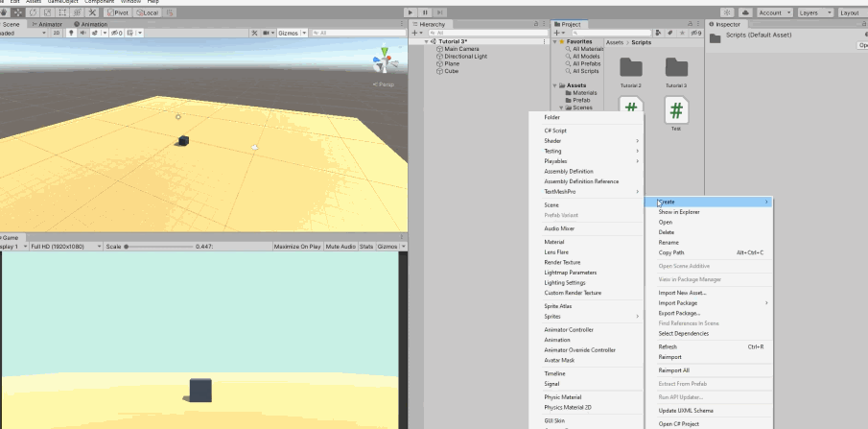868x429 pixels.
Task: Click the Game view Scale slider
Action: pos(158,247)
